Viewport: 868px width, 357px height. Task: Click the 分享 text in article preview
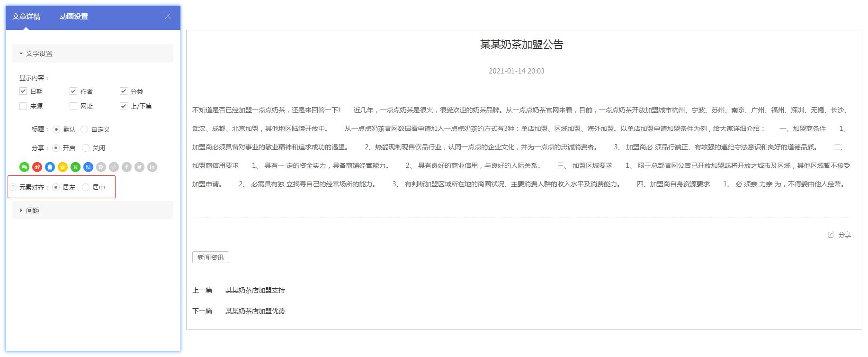click(x=845, y=235)
